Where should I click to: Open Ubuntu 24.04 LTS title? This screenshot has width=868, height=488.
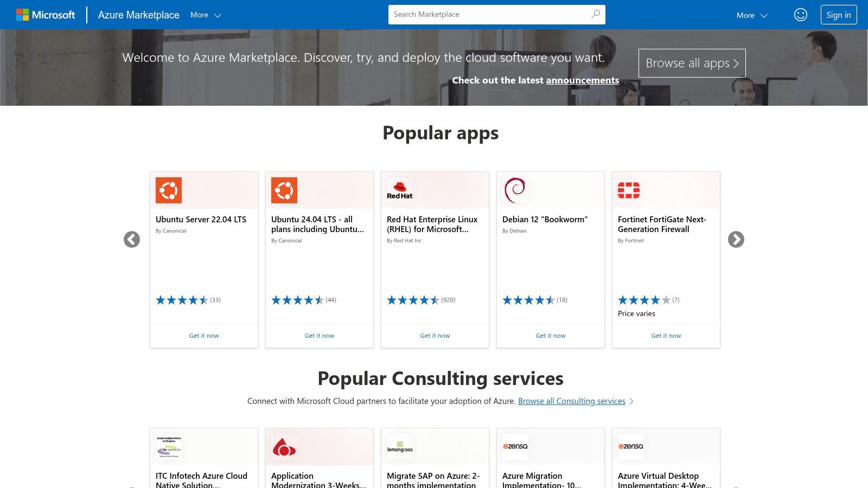(317, 224)
